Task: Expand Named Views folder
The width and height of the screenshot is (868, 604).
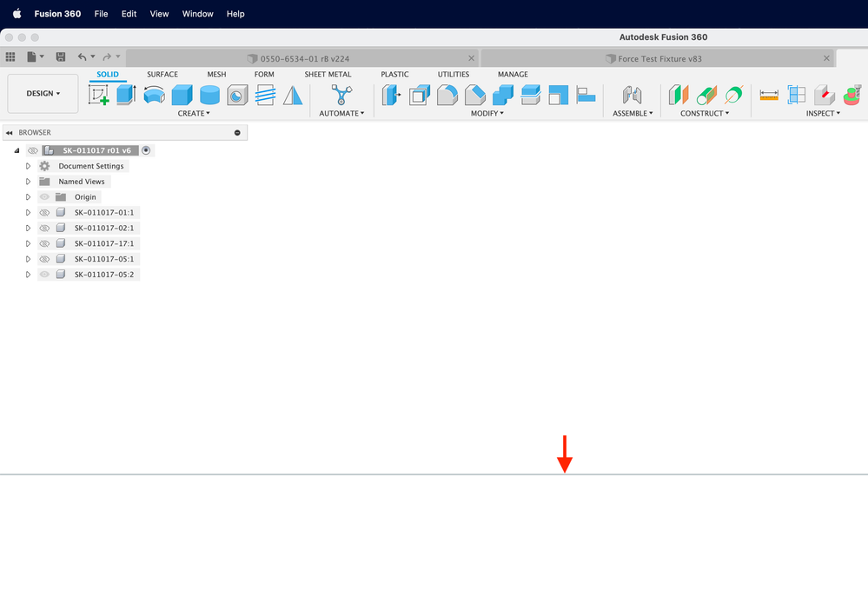Action: [28, 182]
